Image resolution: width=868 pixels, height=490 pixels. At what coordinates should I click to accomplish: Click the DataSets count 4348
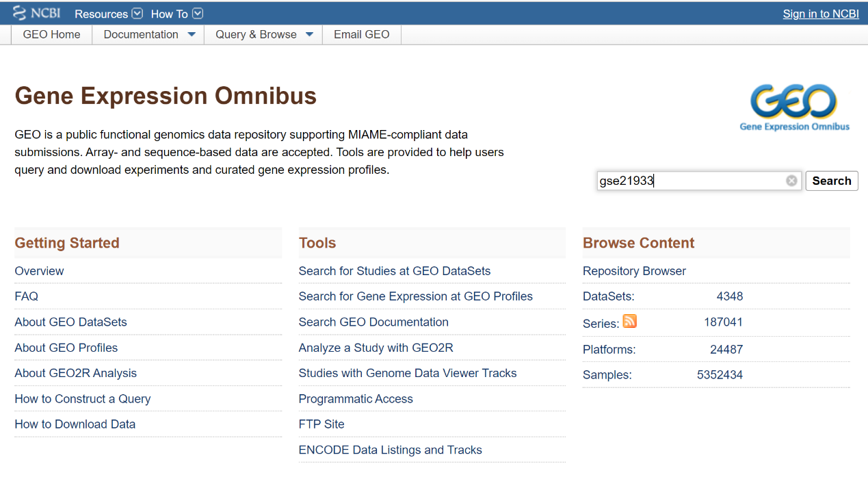(x=729, y=296)
